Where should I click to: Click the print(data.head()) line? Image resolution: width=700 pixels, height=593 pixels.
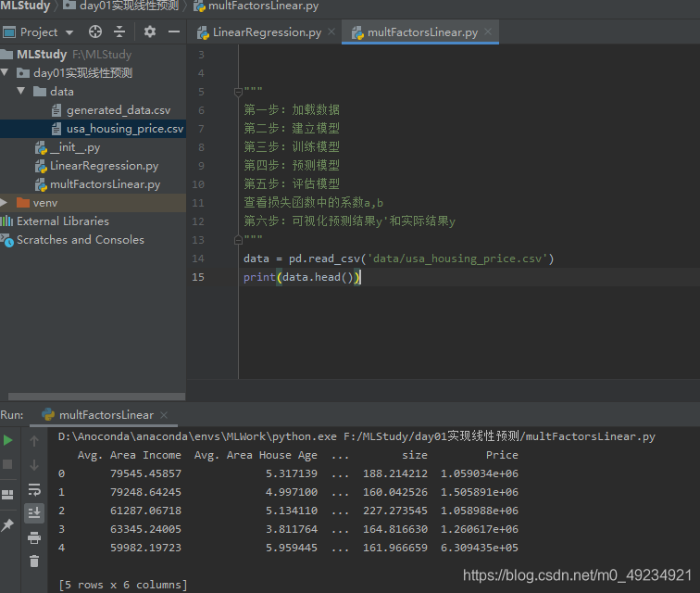[302, 277]
